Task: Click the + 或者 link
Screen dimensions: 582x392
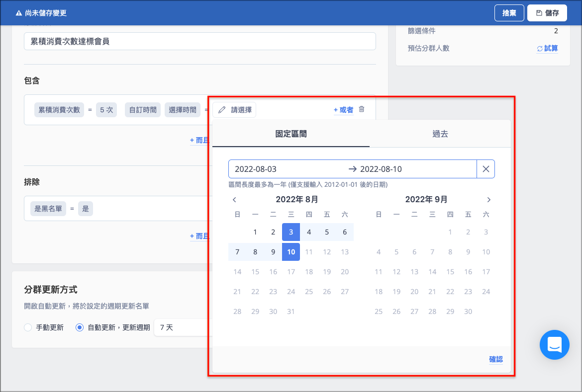Action: 343,110
